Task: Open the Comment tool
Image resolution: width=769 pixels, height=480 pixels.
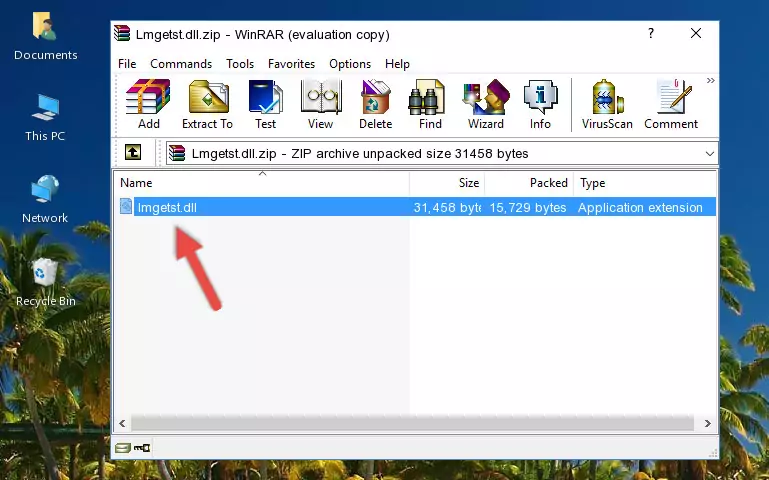Action: (x=671, y=104)
